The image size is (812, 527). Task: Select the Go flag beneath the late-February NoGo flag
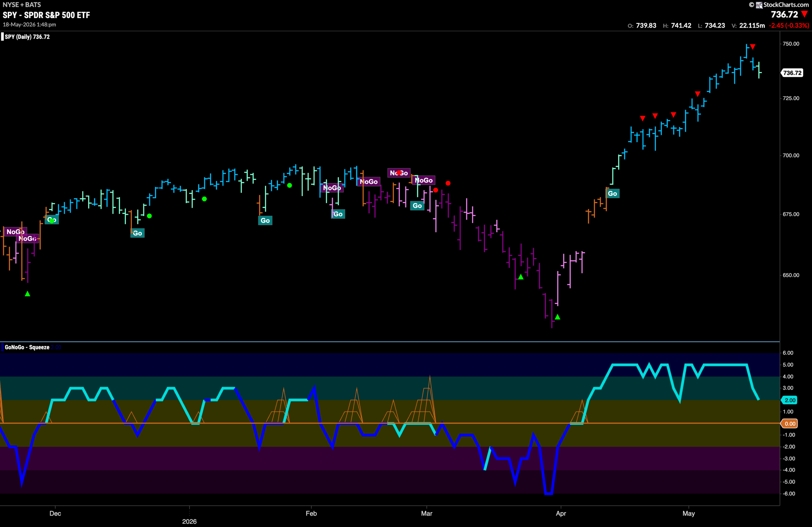417,206
